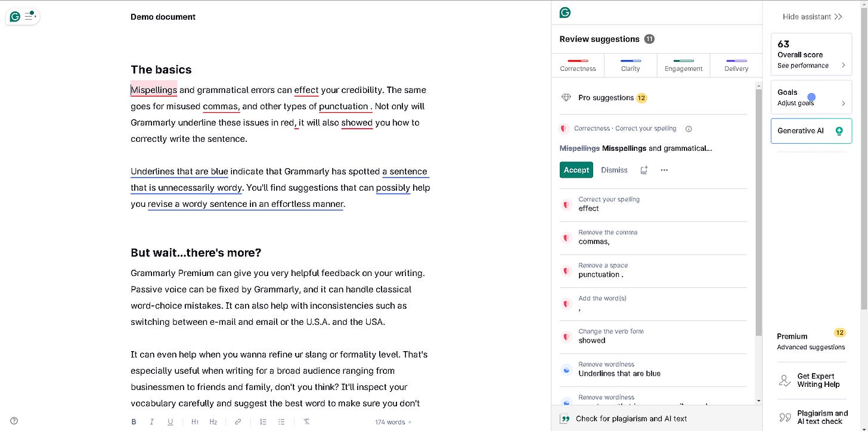Click the Generative AI lightbulb icon

tap(839, 131)
